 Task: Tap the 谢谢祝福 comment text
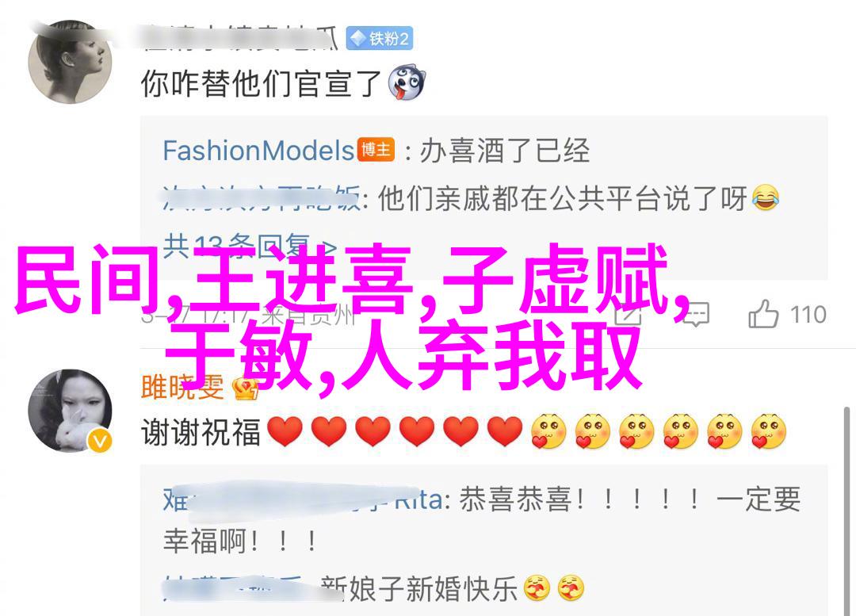(201, 432)
